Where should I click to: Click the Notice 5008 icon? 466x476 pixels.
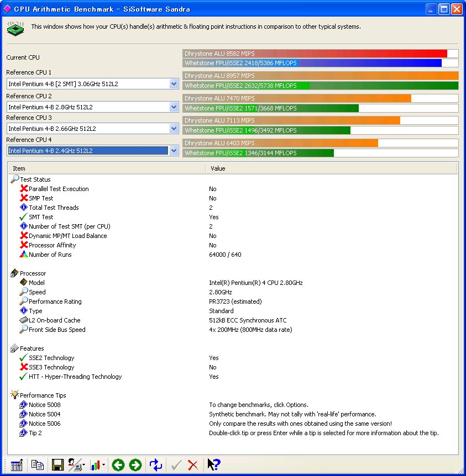point(23,405)
